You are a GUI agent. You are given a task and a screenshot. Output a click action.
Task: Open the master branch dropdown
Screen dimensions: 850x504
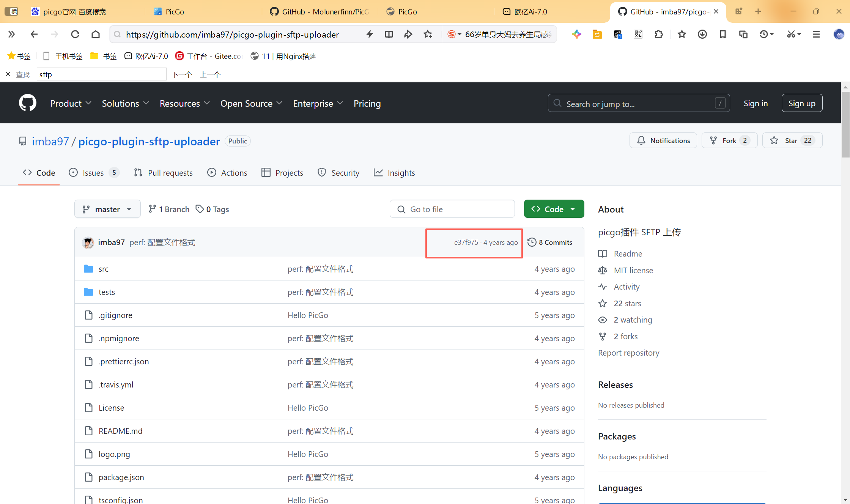107,209
